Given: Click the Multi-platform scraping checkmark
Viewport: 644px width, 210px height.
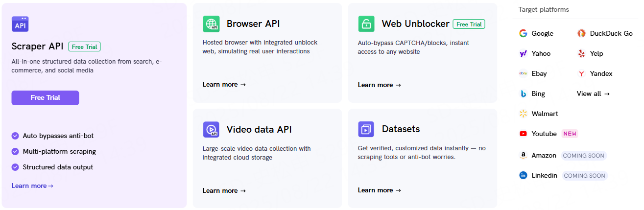Looking at the screenshot, I should click(15, 151).
